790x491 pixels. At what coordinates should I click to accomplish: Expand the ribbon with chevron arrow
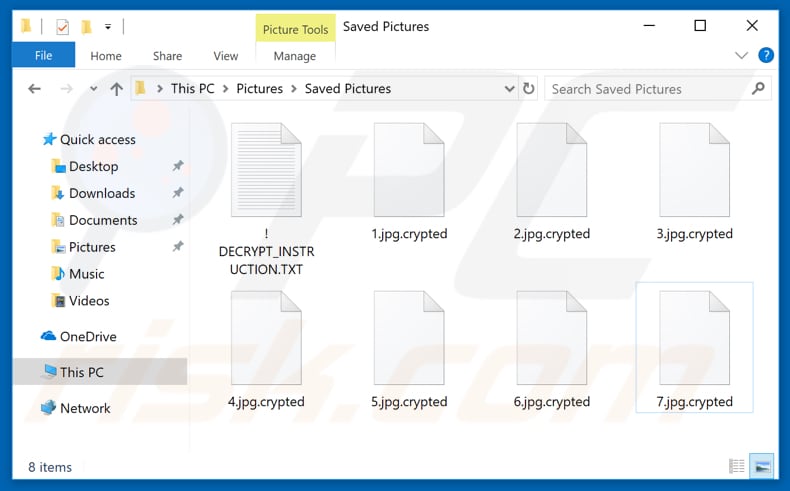pyautogui.click(x=741, y=56)
